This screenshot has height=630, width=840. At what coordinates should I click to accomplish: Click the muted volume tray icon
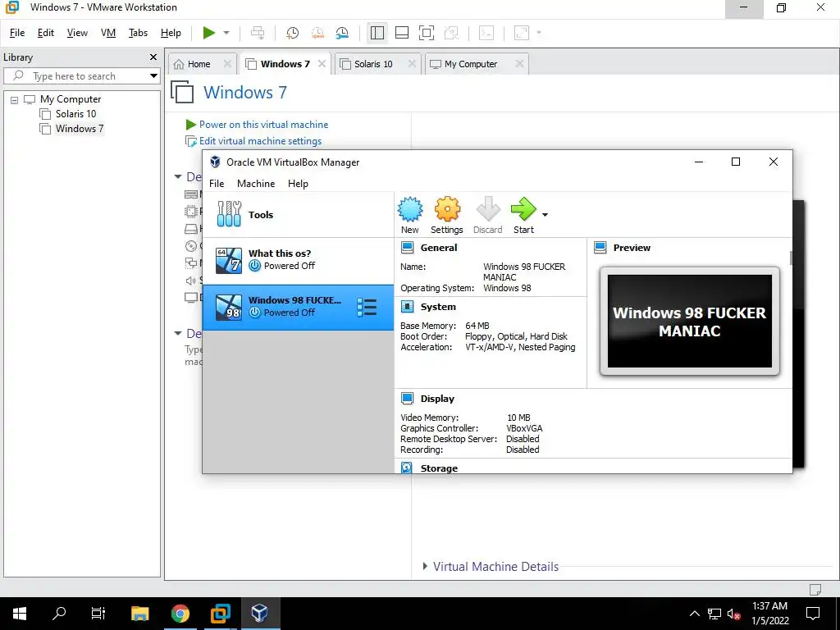pyautogui.click(x=733, y=614)
